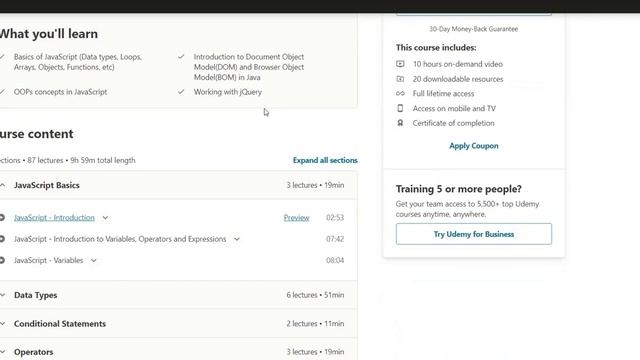Click checkmark beside Working with jQuery
Screen dimensions: 640x360
pyautogui.click(x=181, y=92)
